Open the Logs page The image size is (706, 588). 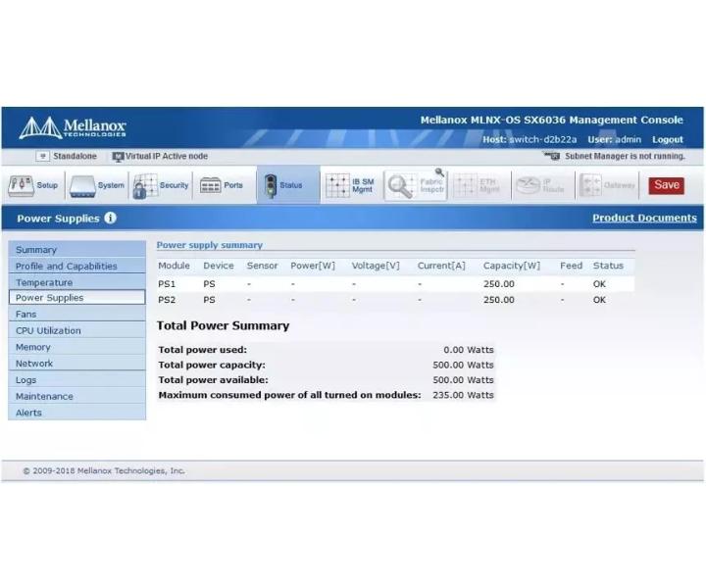[77, 379]
